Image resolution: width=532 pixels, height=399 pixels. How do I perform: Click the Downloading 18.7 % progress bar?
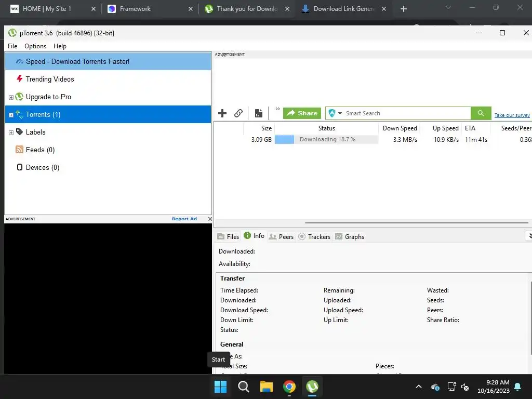326,139
